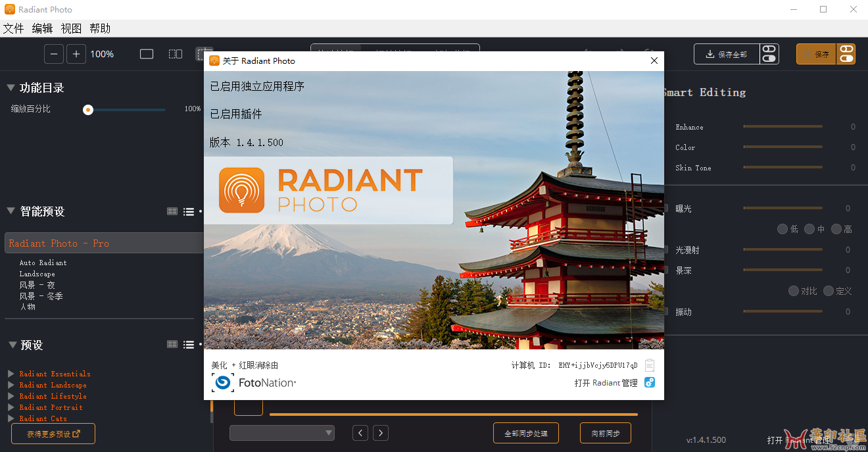Image resolution: width=868 pixels, height=452 pixels.
Task: Click the Radiant management gear icon in dialog
Action: (x=650, y=382)
